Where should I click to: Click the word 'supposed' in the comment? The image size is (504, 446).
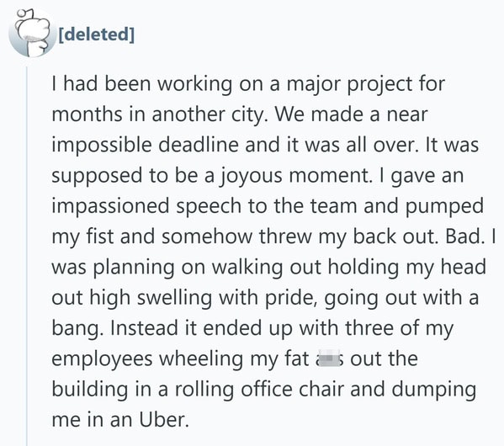pyautogui.click(x=97, y=176)
